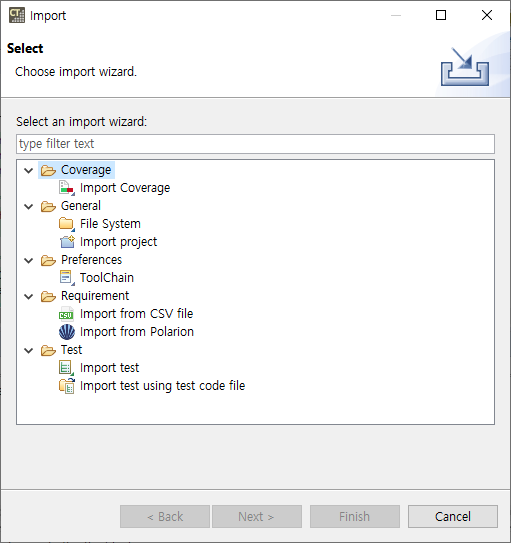Click the CSV file import icon
511x543 pixels.
66,314
